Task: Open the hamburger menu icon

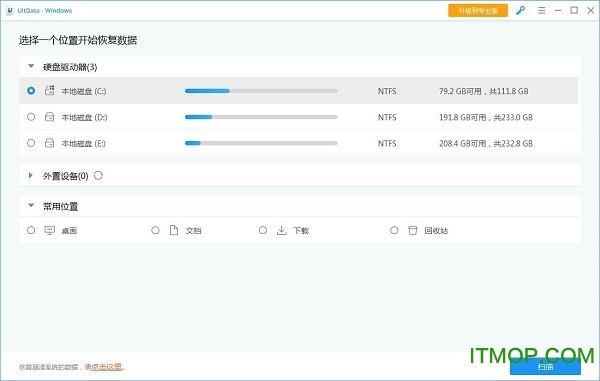Action: tap(541, 10)
